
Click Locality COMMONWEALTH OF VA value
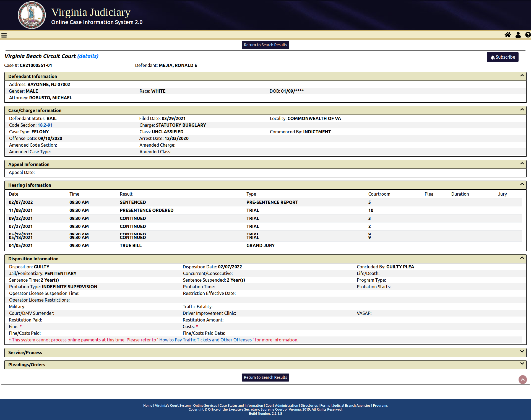click(314, 118)
